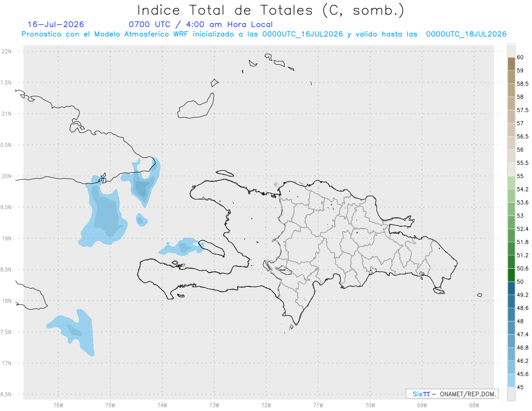Click the '49.2' colorbar label

click(x=522, y=295)
